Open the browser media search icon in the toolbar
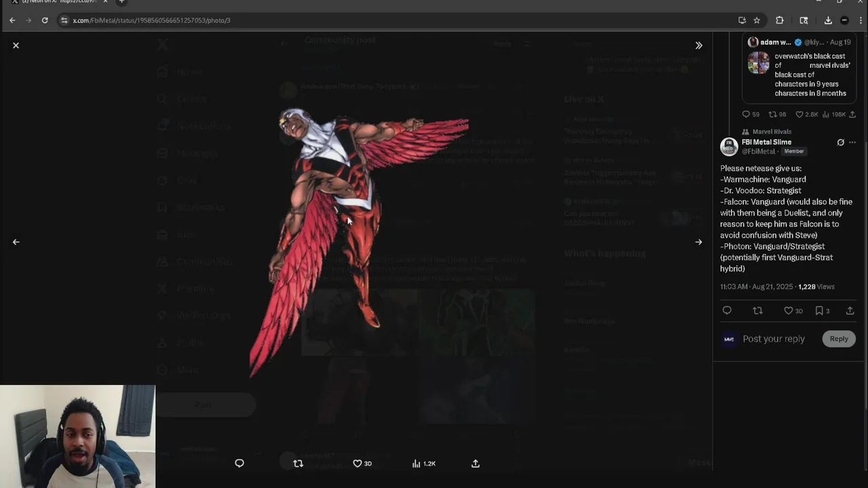The height and width of the screenshot is (488, 868). pos(804,20)
